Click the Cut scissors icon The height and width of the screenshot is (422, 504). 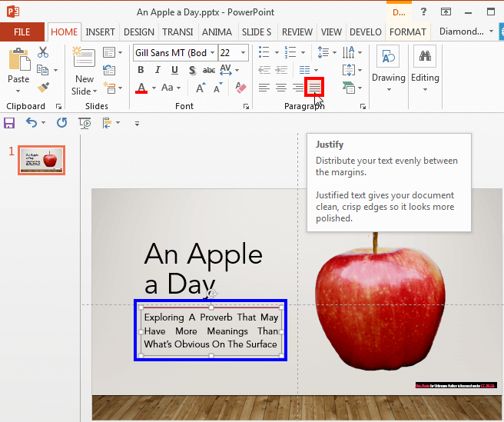43,52
